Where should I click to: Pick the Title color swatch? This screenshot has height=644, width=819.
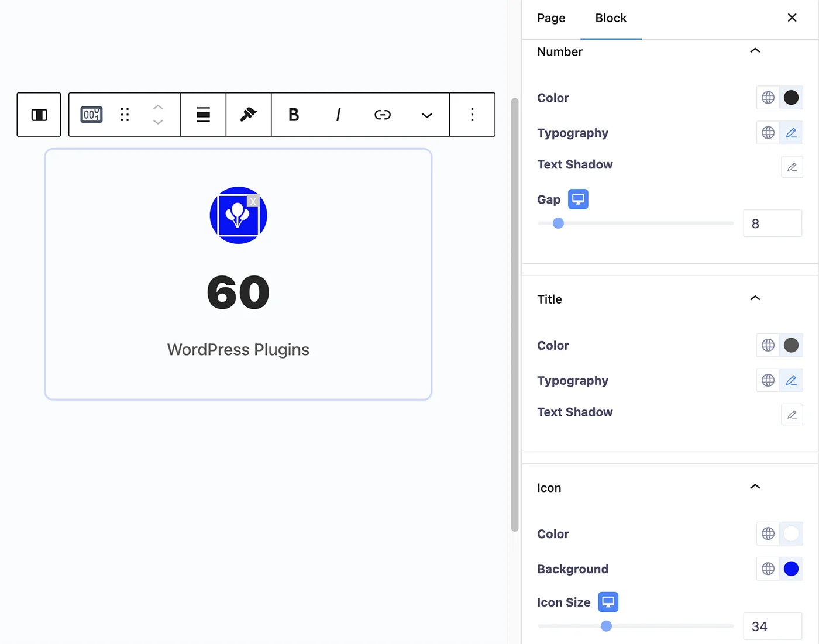tap(791, 345)
